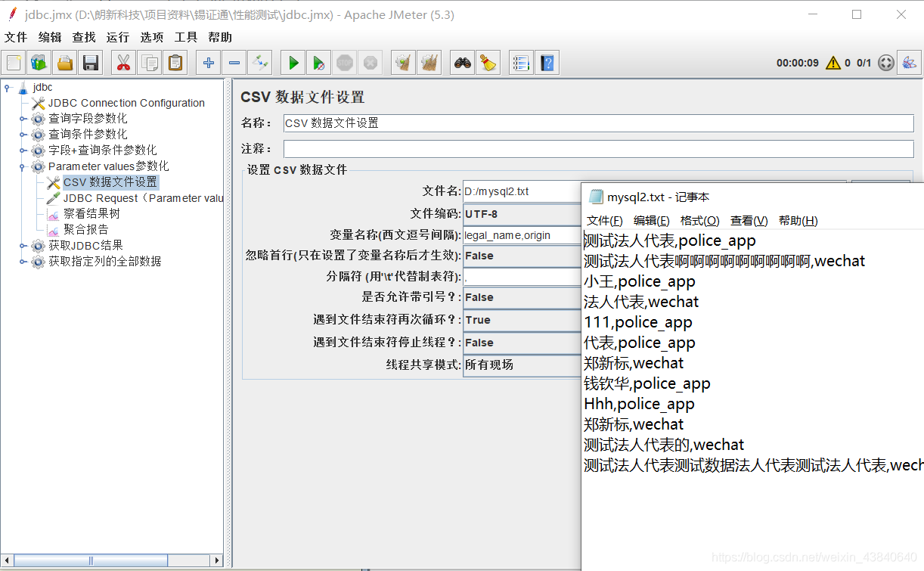This screenshot has width=924, height=571.
Task: Open search with the binoculars icon
Action: pos(463,63)
